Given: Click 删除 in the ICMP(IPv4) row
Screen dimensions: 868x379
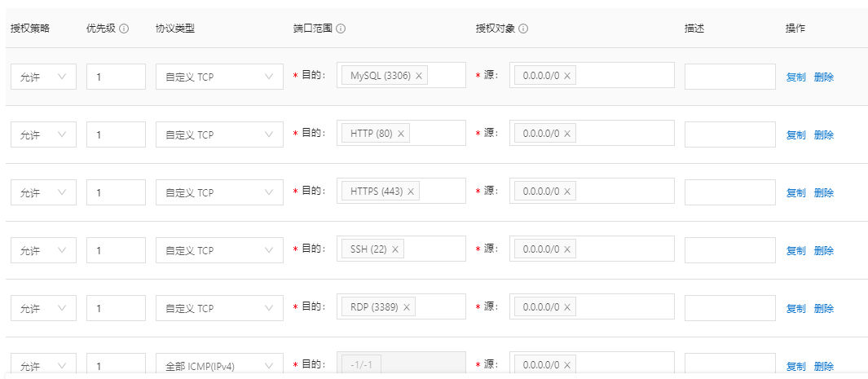Looking at the screenshot, I should point(824,366).
